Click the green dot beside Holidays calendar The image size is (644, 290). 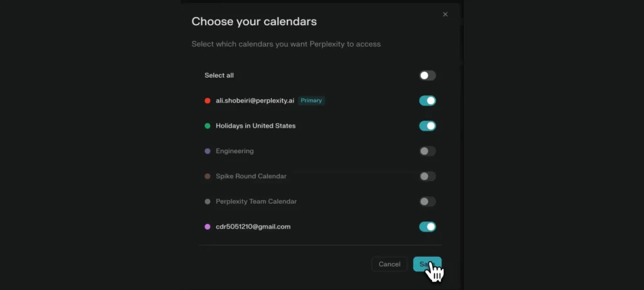(208, 126)
